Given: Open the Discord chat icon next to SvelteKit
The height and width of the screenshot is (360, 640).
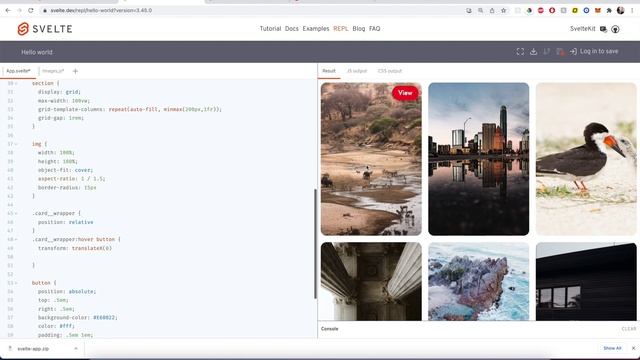Looking at the screenshot, I should (x=603, y=29).
